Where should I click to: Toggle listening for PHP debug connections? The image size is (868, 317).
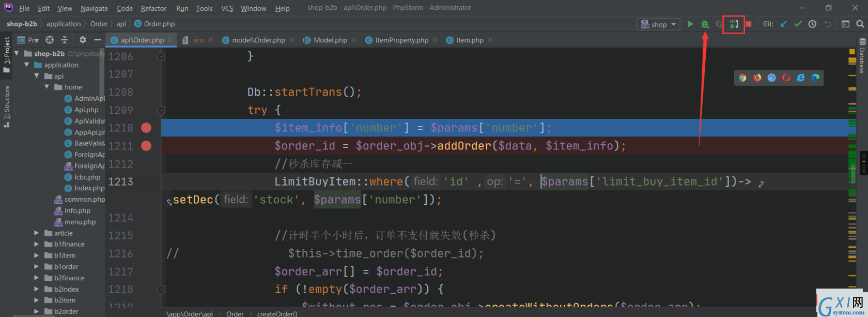coord(734,24)
